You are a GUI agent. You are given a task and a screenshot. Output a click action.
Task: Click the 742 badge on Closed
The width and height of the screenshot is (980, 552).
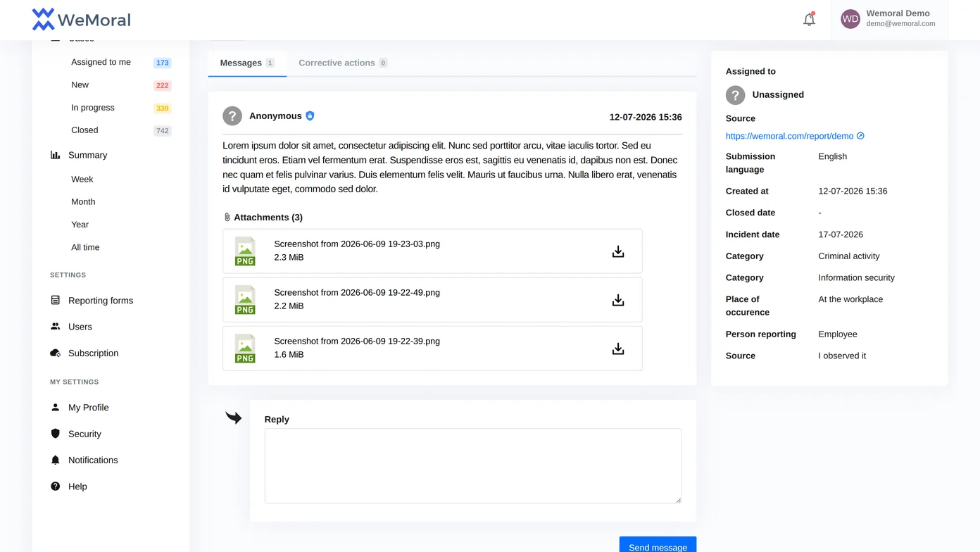[163, 130]
